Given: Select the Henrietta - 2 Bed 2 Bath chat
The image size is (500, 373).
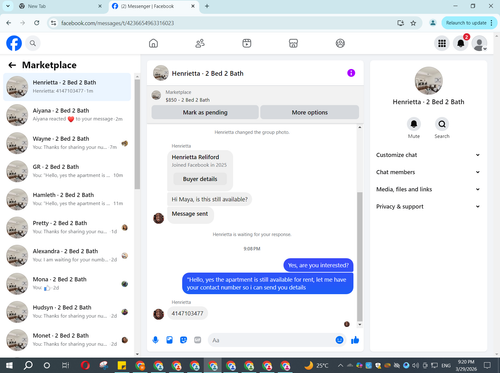Looking at the screenshot, I should (67, 87).
